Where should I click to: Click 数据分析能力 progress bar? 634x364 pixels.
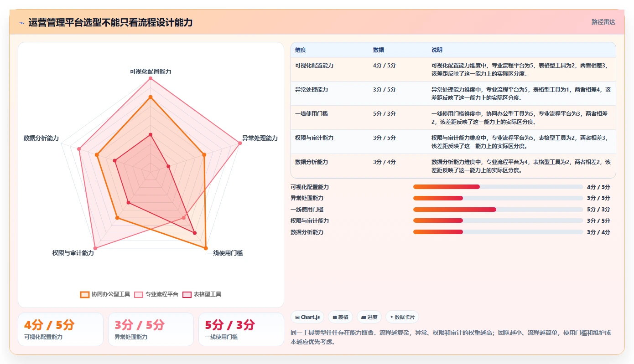[x=498, y=232]
